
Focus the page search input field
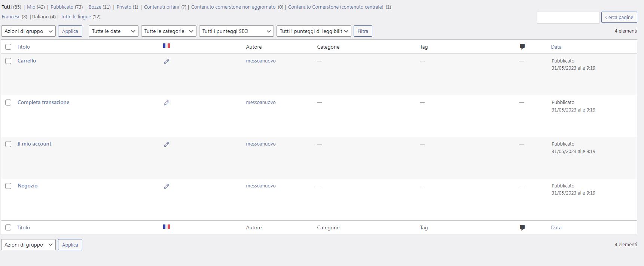(568, 18)
